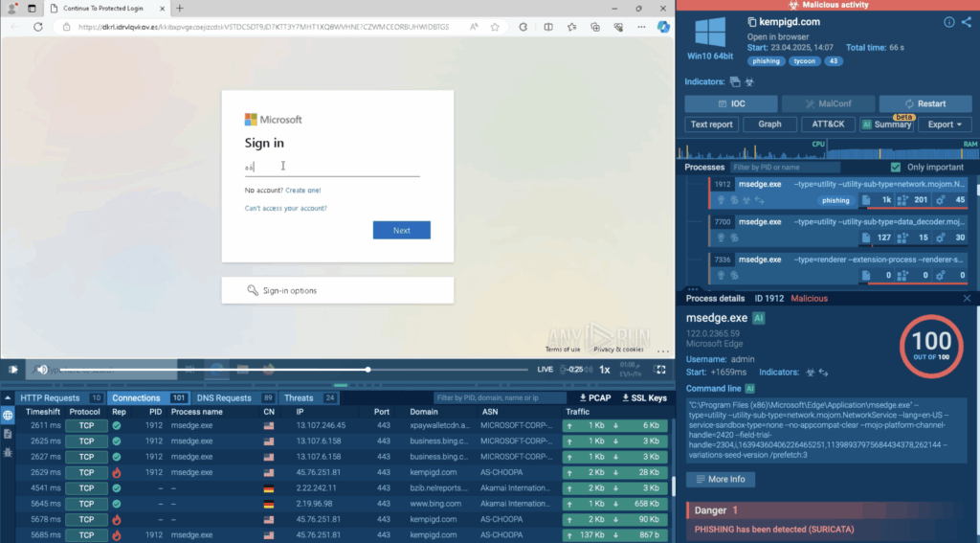Select the files sidebar icon
The width and height of the screenshot is (980, 543).
[x=8, y=434]
